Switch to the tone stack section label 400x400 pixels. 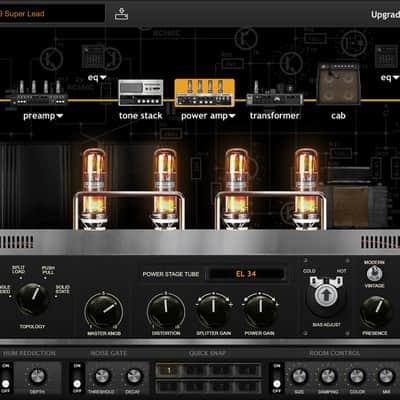141,116
